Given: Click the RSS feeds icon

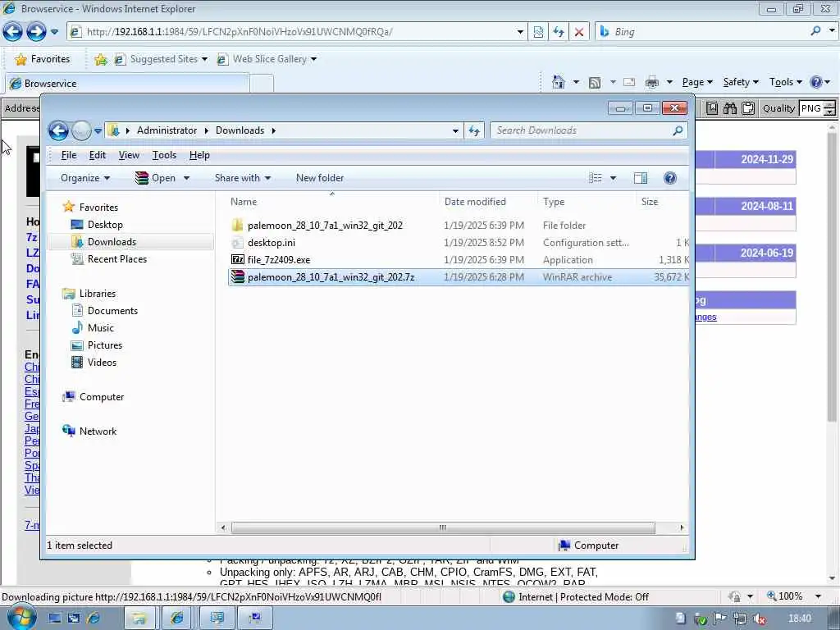Looking at the screenshot, I should [595, 83].
